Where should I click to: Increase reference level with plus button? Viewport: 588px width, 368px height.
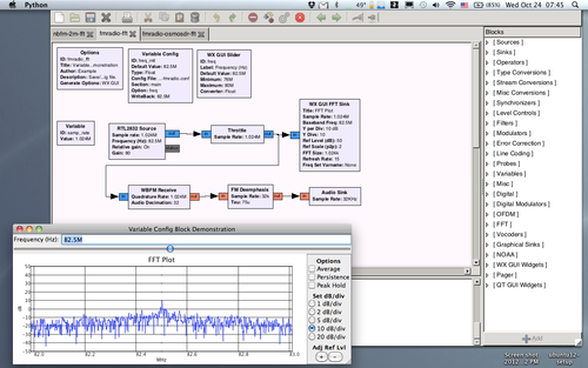click(321, 357)
